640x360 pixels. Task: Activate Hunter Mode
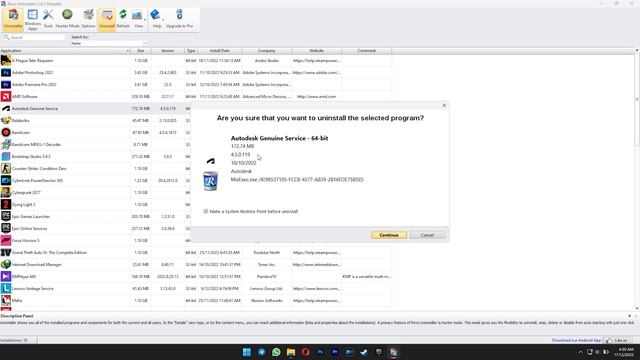(x=67, y=19)
